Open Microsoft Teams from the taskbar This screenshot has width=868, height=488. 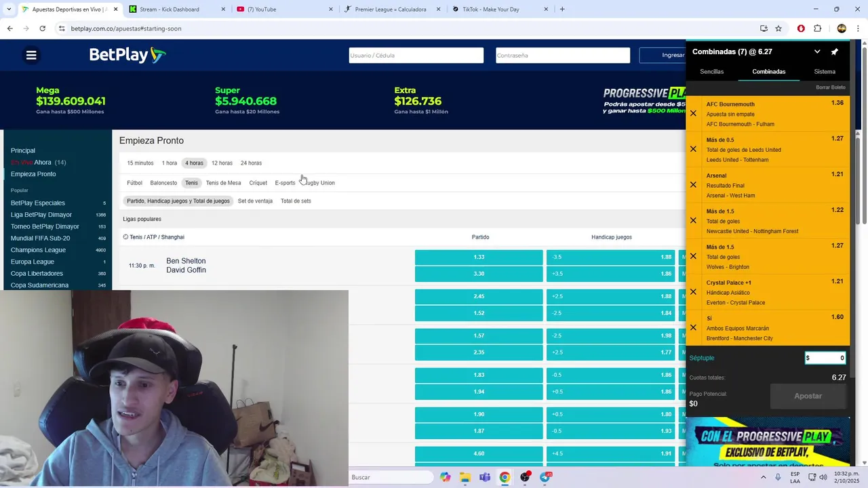click(485, 478)
